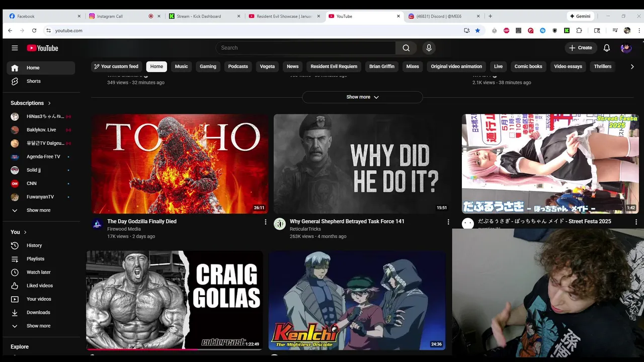644x362 pixels.
Task: Select the Gaming category chip
Action: pos(208,66)
